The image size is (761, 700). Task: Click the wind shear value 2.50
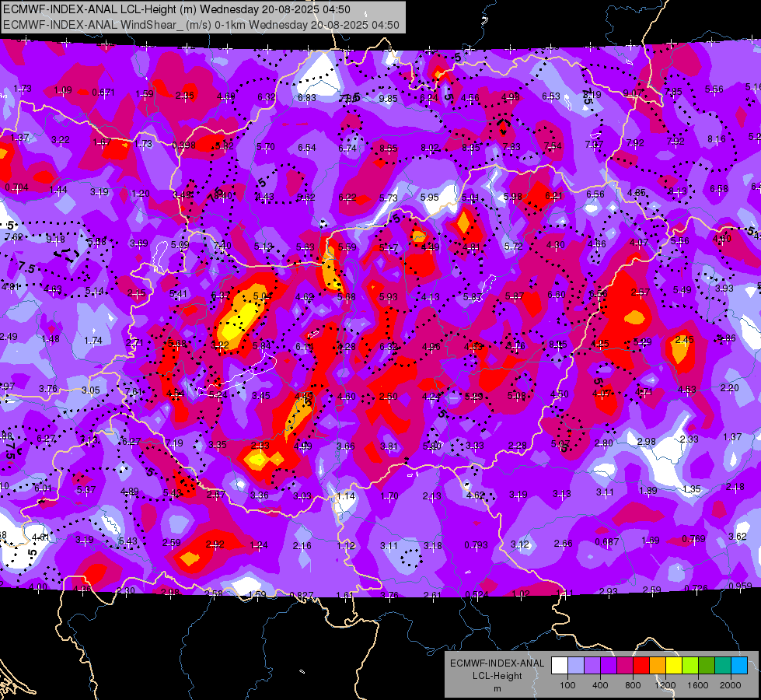tap(388, 397)
